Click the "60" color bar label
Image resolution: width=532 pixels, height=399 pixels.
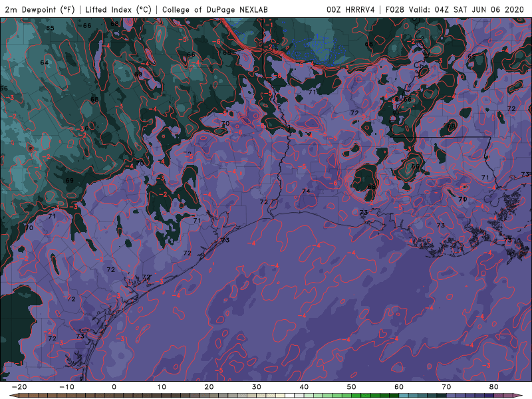(x=399, y=387)
